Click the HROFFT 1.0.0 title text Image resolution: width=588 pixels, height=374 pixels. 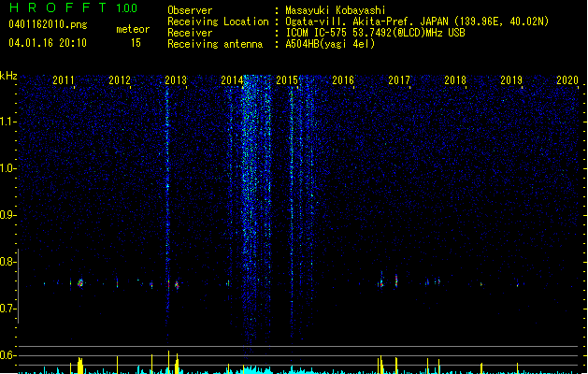(73, 7)
